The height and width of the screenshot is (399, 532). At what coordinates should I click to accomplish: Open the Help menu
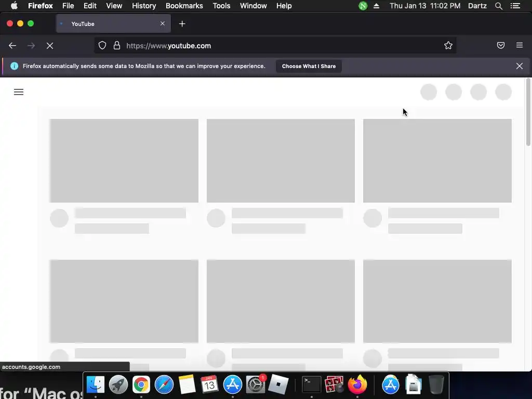pyautogui.click(x=284, y=6)
